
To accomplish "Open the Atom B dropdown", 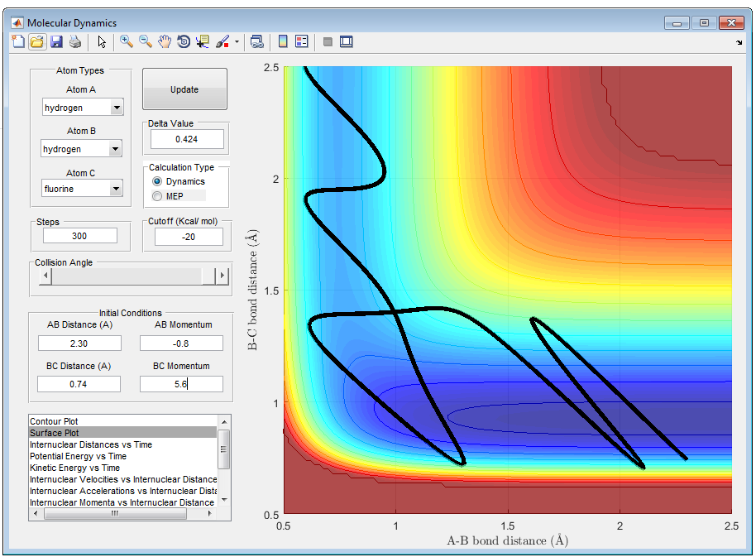I will point(115,149).
